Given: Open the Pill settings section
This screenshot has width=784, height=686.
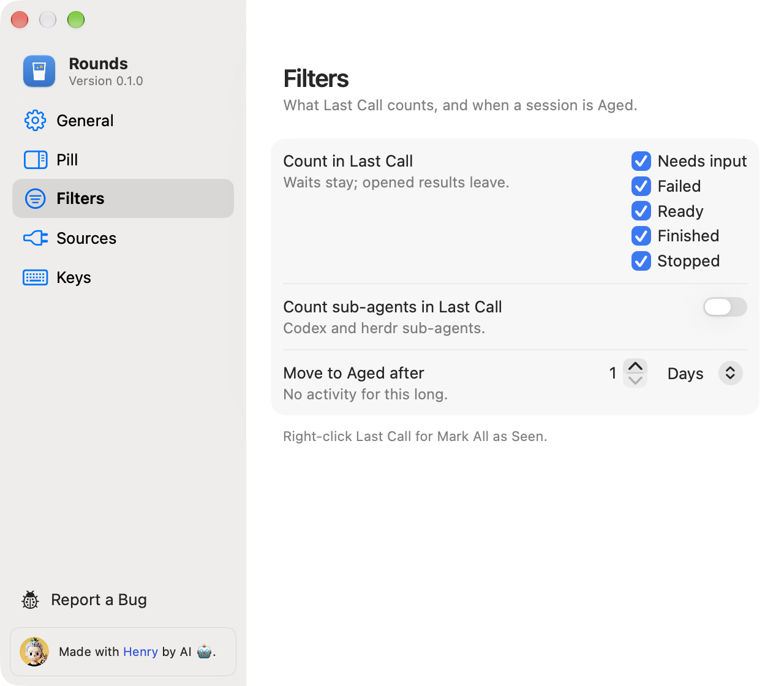Looking at the screenshot, I should tap(123, 160).
